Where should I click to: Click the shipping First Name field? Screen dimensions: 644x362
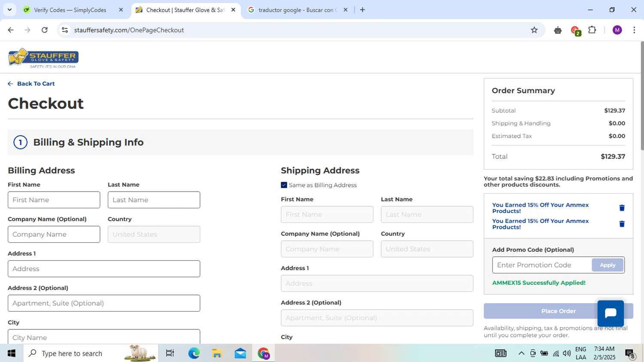[327, 214]
